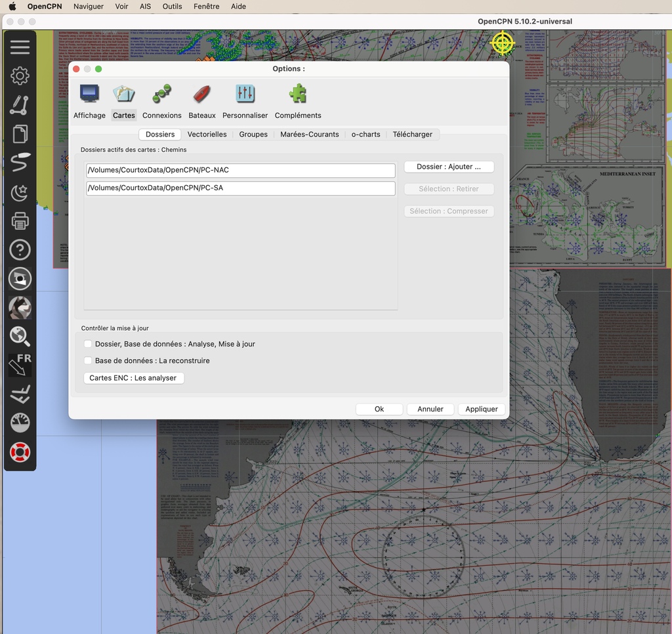Screen dimensions: 672x634
Task: Click the husky dog plugin icon
Action: click(x=20, y=308)
